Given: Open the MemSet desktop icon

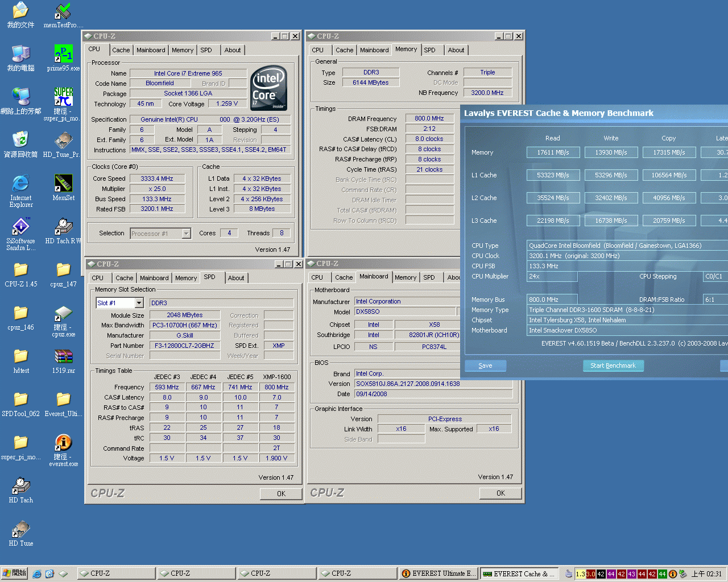Looking at the screenshot, I should [63, 188].
